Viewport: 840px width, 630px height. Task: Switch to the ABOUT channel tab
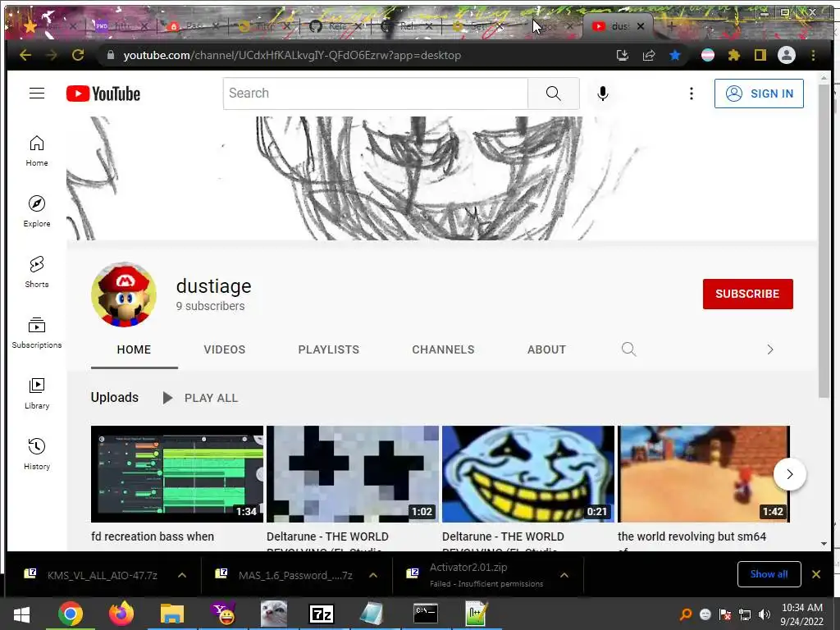pyautogui.click(x=546, y=349)
